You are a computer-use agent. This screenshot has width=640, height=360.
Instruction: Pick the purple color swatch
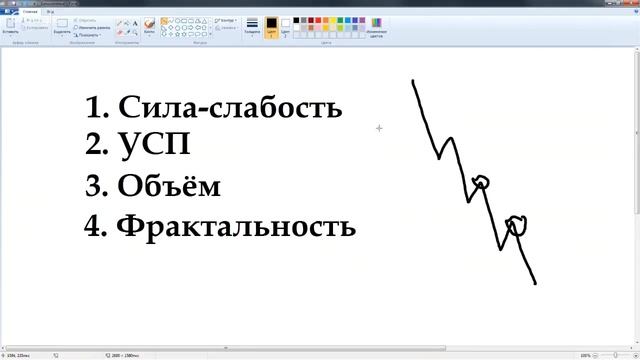362,20
